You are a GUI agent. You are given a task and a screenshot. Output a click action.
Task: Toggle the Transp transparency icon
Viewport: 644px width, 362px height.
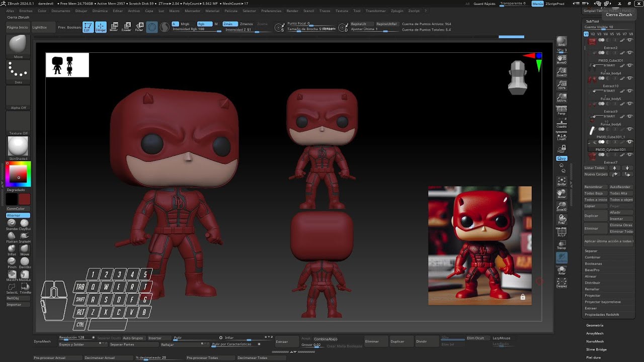pos(561,245)
